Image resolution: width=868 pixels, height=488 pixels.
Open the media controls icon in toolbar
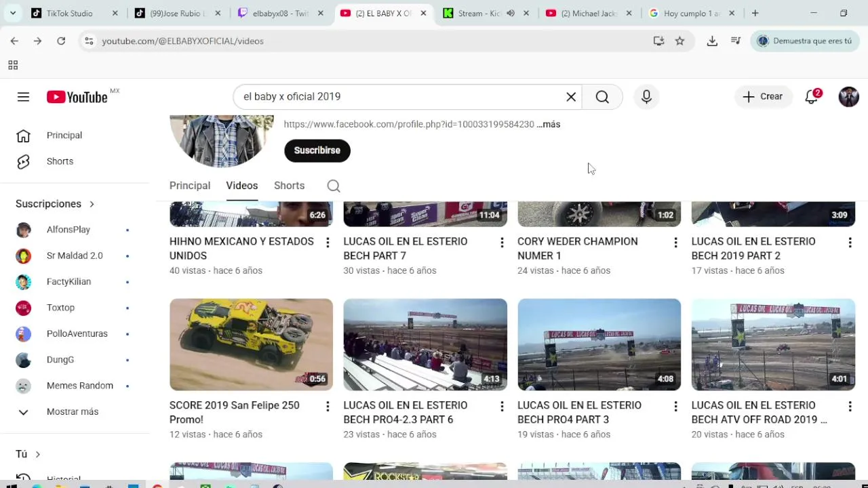point(736,41)
